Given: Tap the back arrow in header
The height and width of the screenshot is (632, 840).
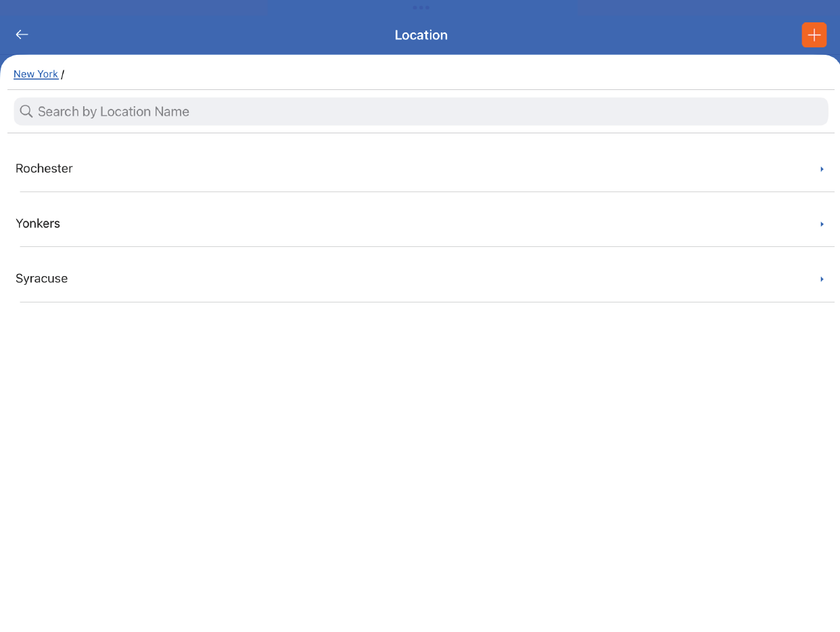Looking at the screenshot, I should pos(22,35).
